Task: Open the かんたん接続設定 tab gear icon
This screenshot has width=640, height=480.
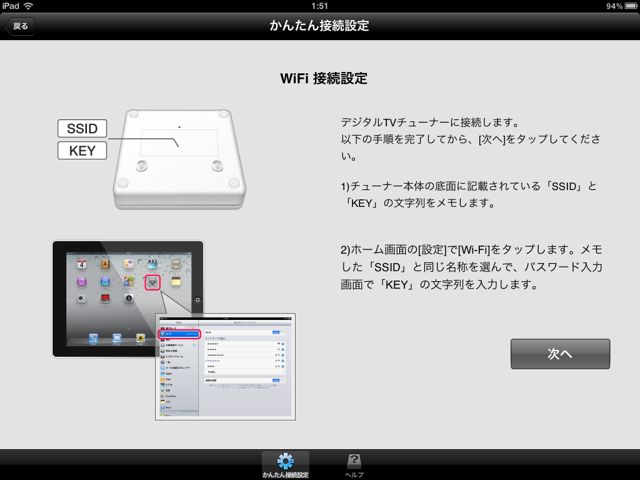Action: click(285, 462)
